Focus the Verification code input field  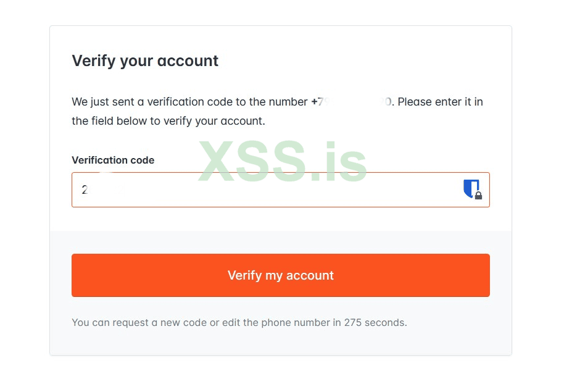265,190
